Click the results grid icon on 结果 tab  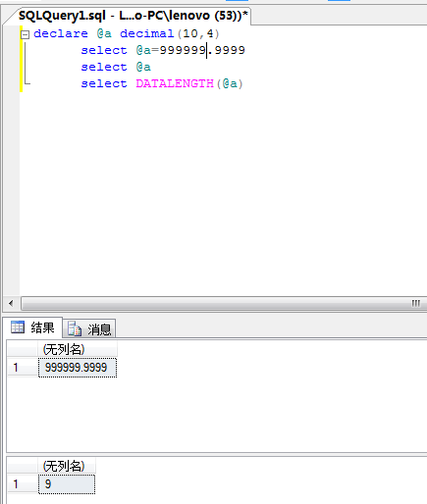click(18, 327)
